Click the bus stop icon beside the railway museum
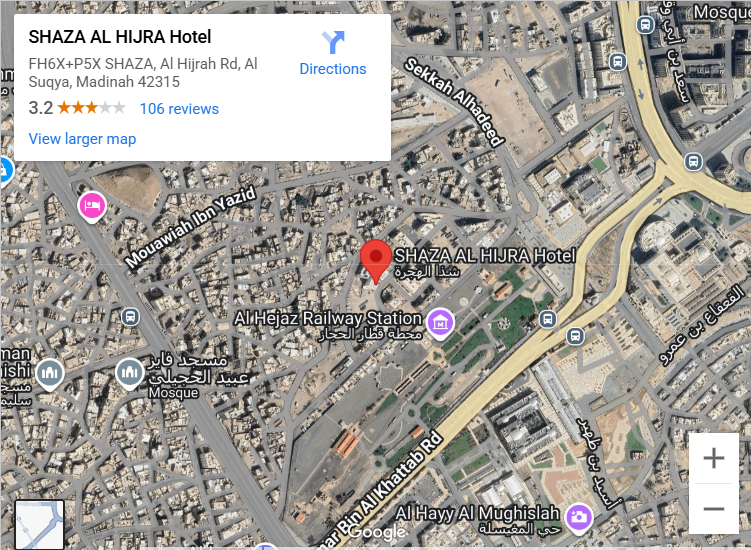This screenshot has width=751, height=550. [x=548, y=319]
